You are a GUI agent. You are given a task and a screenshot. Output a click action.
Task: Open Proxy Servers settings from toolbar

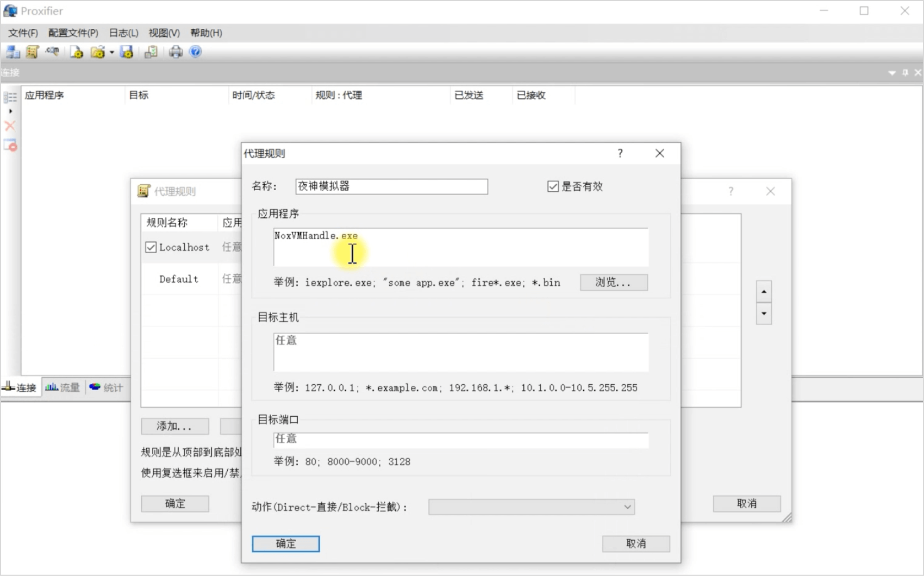coord(13,52)
